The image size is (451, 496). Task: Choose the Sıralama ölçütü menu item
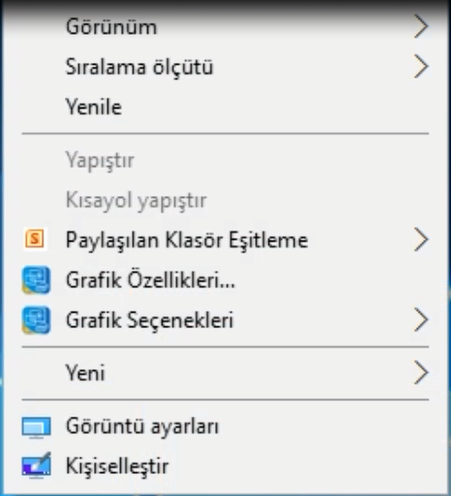click(x=139, y=67)
